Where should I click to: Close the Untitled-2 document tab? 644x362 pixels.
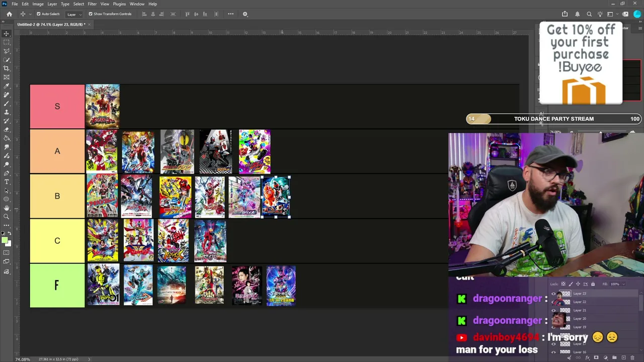point(89,24)
